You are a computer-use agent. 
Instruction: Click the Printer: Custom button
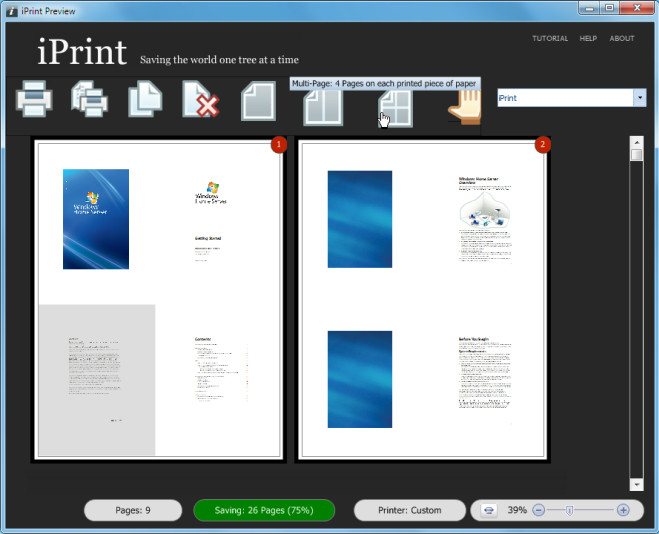pos(410,510)
